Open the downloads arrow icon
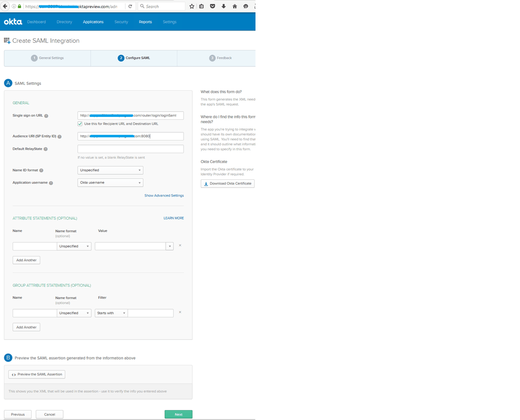 (223, 6)
